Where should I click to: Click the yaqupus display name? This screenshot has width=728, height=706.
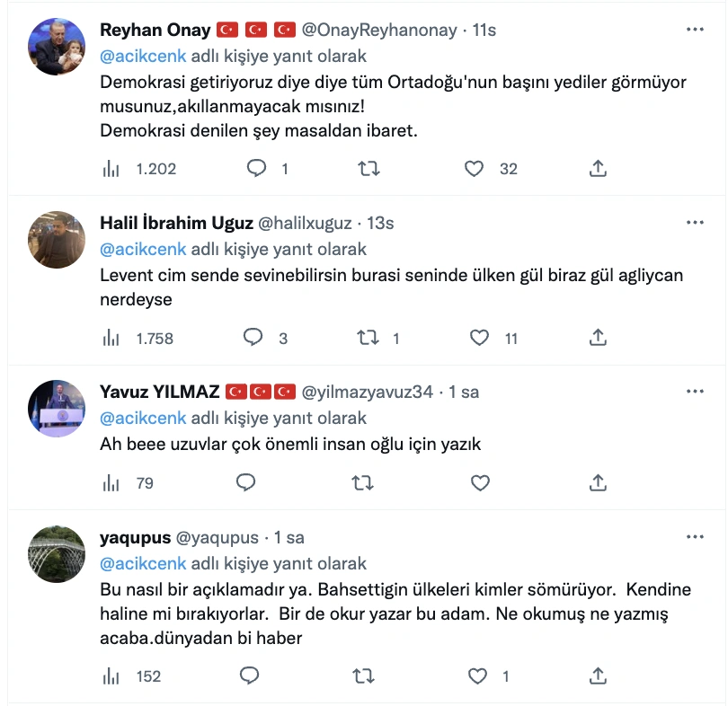(135, 538)
